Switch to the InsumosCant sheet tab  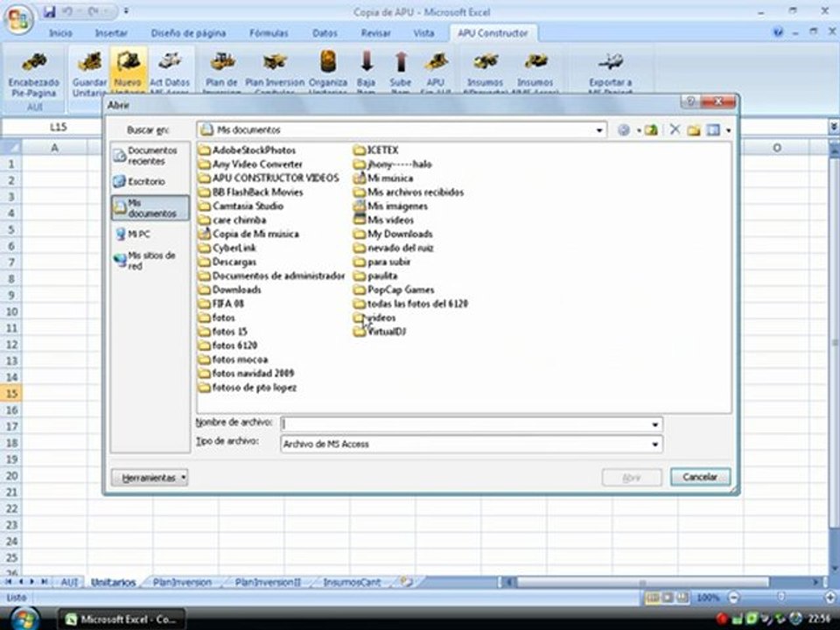point(352,582)
